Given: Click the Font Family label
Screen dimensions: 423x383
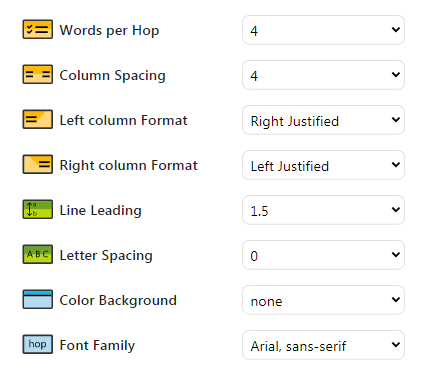Looking at the screenshot, I should (x=97, y=345).
